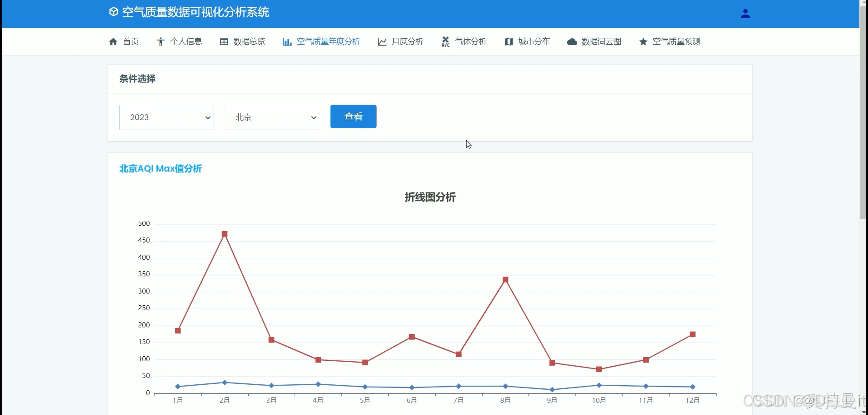
Task: Open the city dropdown showing 北京
Action: 272,117
